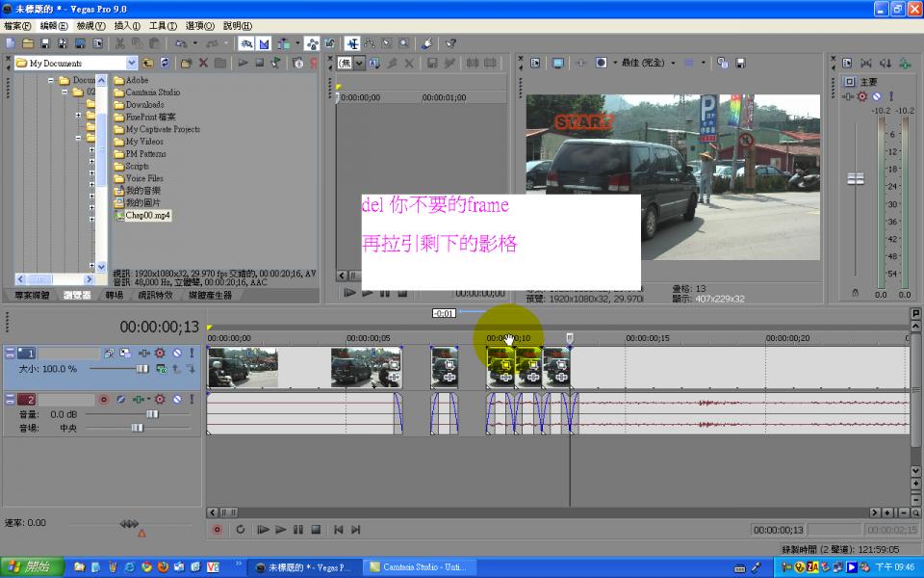
Task: Select the Chap00.mp4 file
Action: (x=146, y=215)
